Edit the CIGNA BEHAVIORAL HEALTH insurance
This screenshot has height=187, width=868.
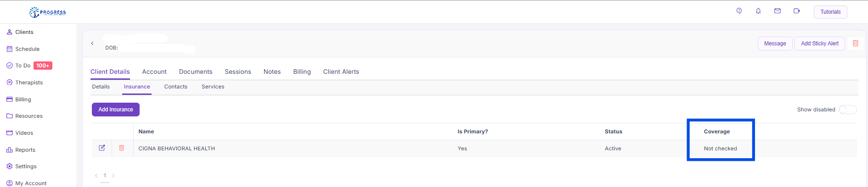(102, 148)
